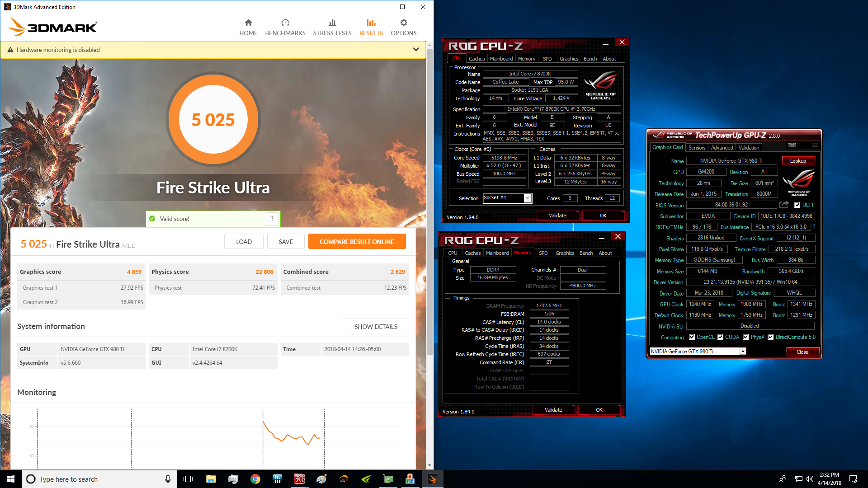Image resolution: width=868 pixels, height=488 pixels.
Task: Click the Combined score value 2 629
Action: click(397, 272)
